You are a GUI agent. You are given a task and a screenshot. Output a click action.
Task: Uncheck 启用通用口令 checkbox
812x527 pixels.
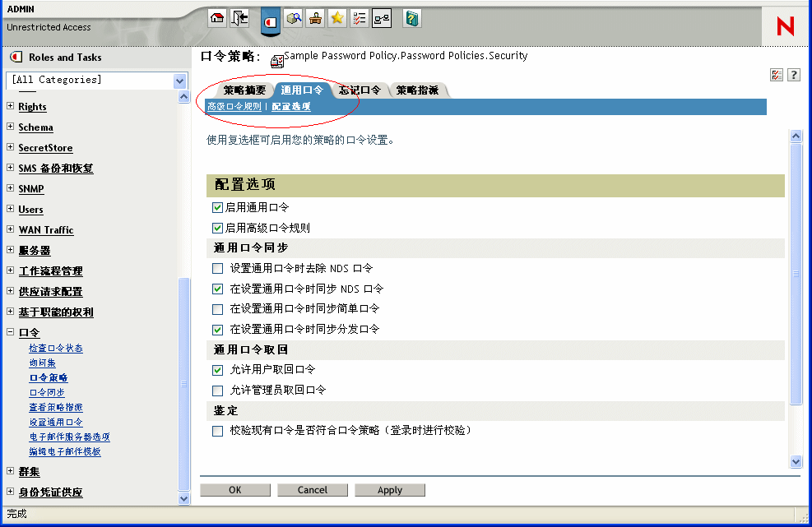(x=217, y=207)
